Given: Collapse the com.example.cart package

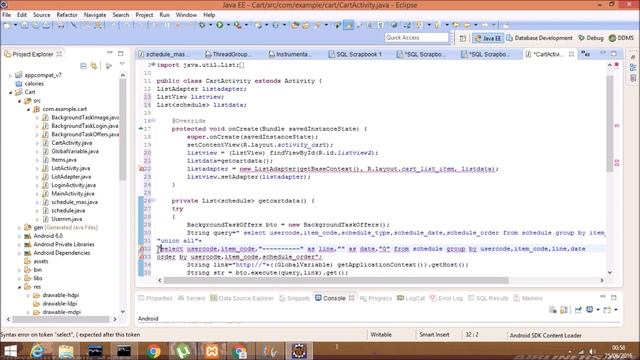Looking at the screenshot, I should (28, 109).
